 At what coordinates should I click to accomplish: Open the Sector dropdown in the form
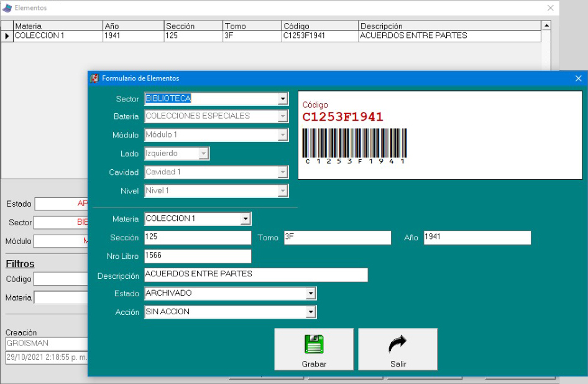click(283, 99)
